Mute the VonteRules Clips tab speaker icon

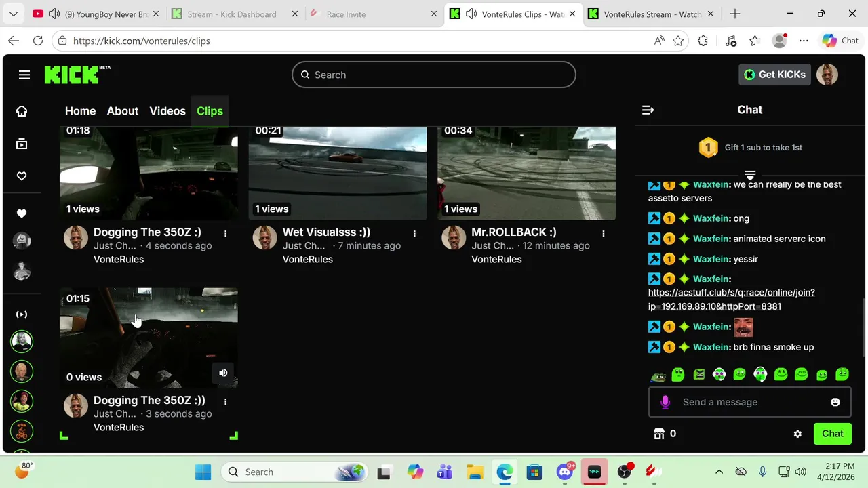[x=471, y=14]
